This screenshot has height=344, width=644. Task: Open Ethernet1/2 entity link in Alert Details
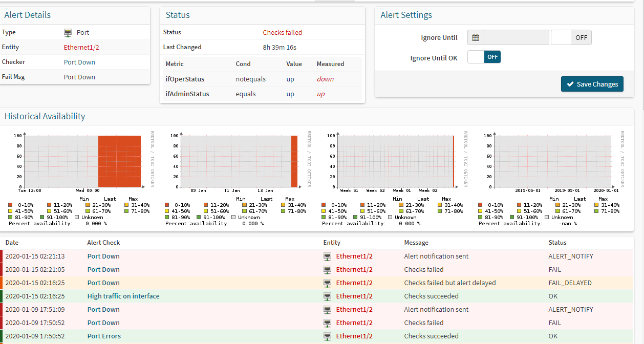click(x=81, y=47)
